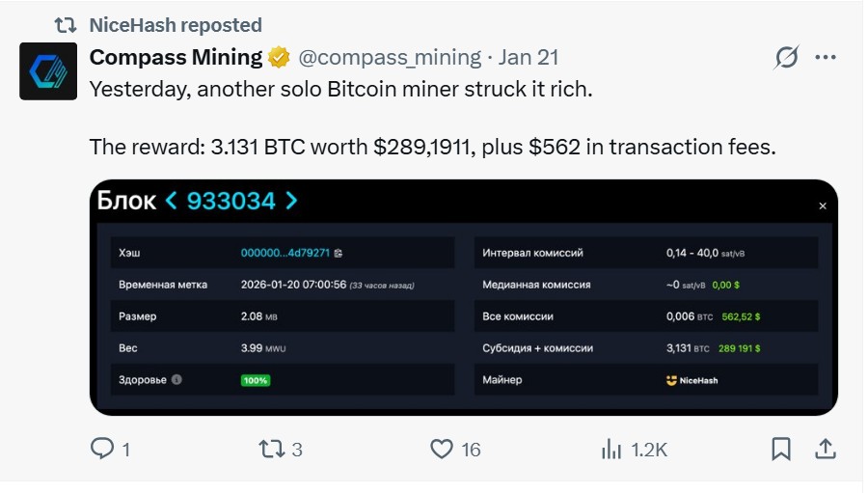Open Compass Mining profile avatar

coord(48,71)
